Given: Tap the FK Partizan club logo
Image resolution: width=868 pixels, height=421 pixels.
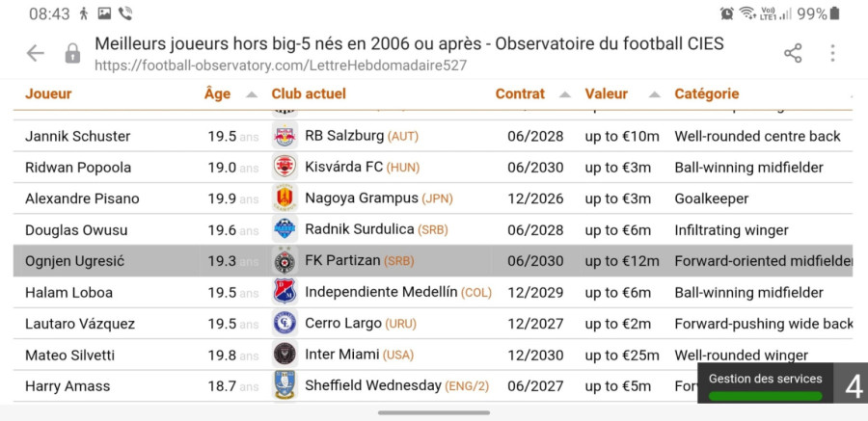Looking at the screenshot, I should coord(285,261).
